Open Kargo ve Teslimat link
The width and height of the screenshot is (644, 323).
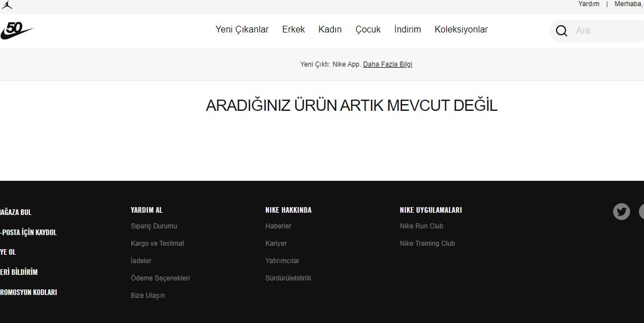(x=157, y=244)
